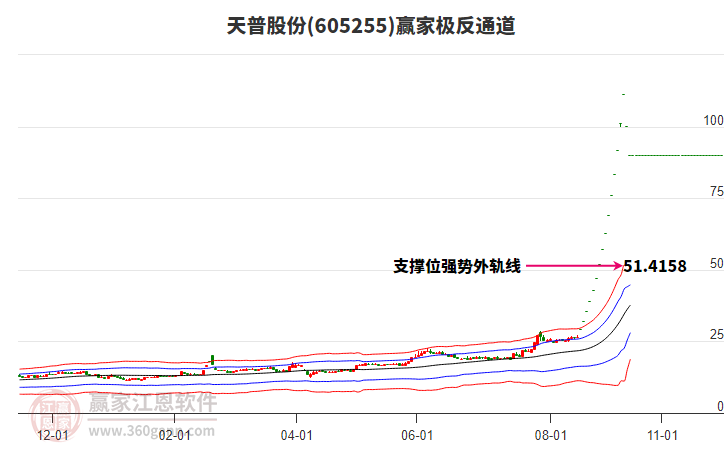Click the tall green candlestick near 02-01
Viewport: 726px width, 450px height.
point(213,360)
